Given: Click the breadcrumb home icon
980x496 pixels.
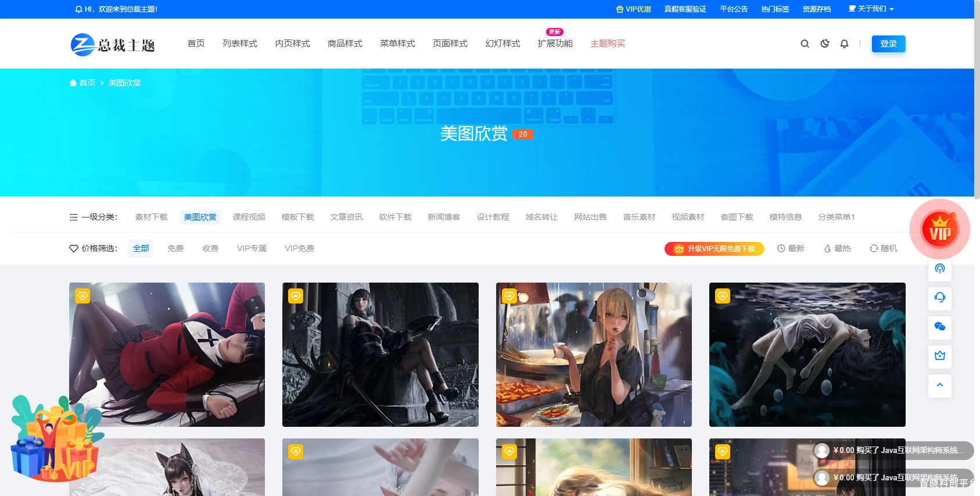Looking at the screenshot, I should (73, 83).
